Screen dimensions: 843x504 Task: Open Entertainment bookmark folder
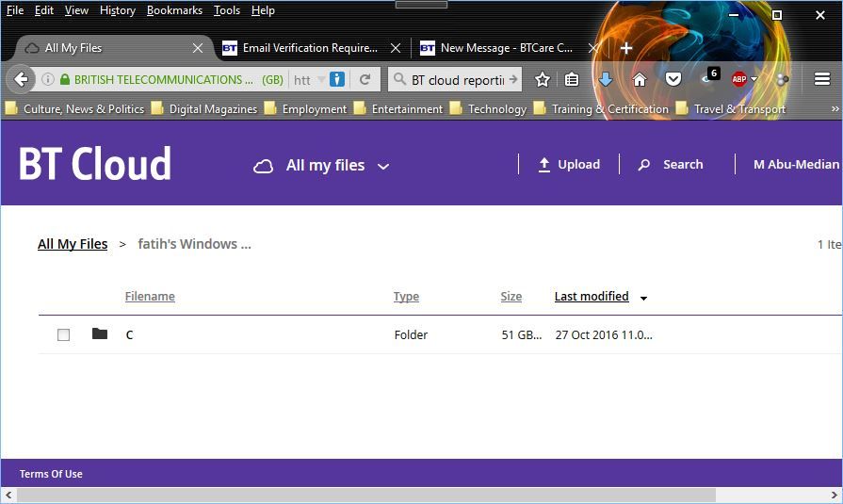pos(398,108)
